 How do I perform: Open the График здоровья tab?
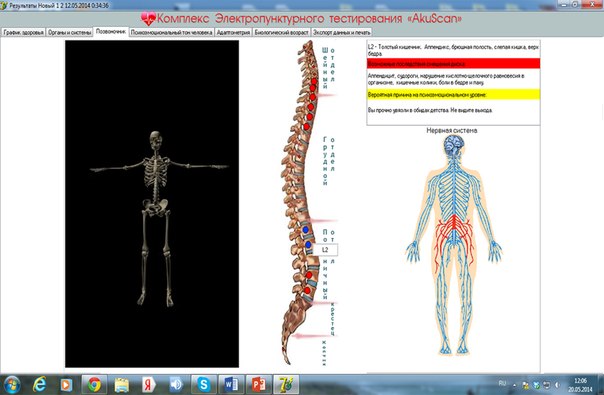click(x=23, y=32)
